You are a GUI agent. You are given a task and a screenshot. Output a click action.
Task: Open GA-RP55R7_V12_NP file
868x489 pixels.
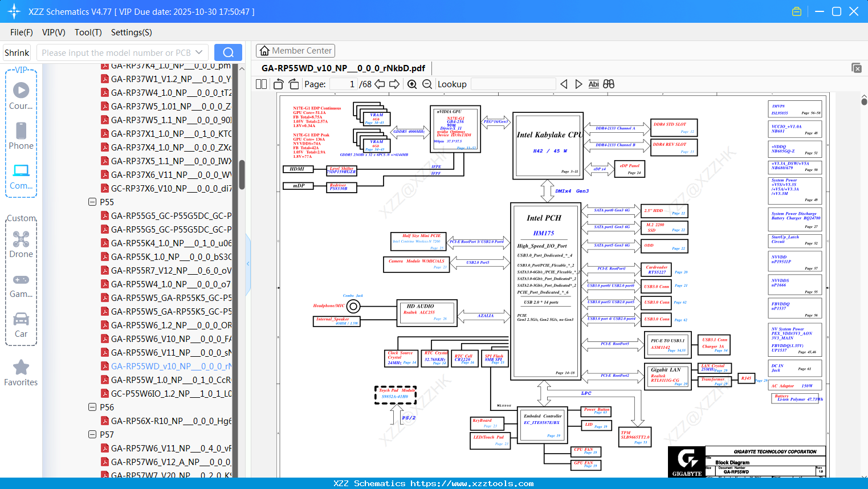[171, 270]
